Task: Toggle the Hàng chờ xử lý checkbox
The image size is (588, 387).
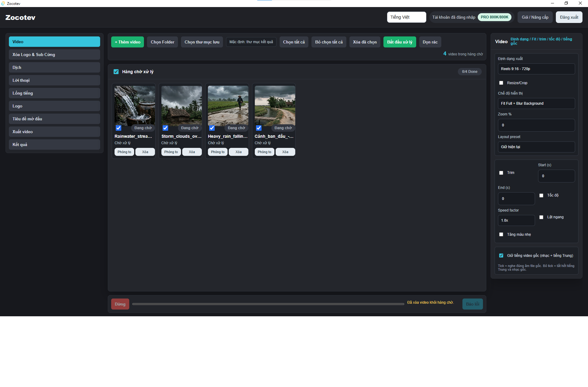Action: click(x=116, y=72)
